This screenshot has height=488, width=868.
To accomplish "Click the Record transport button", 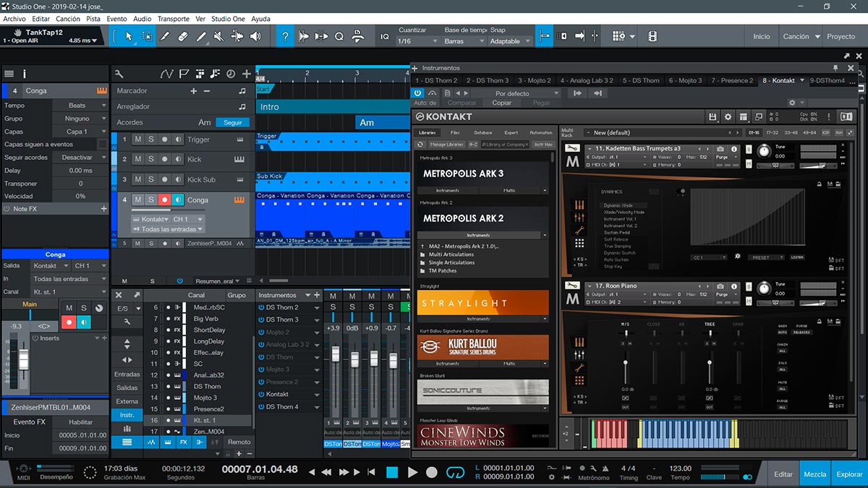I will point(432,472).
